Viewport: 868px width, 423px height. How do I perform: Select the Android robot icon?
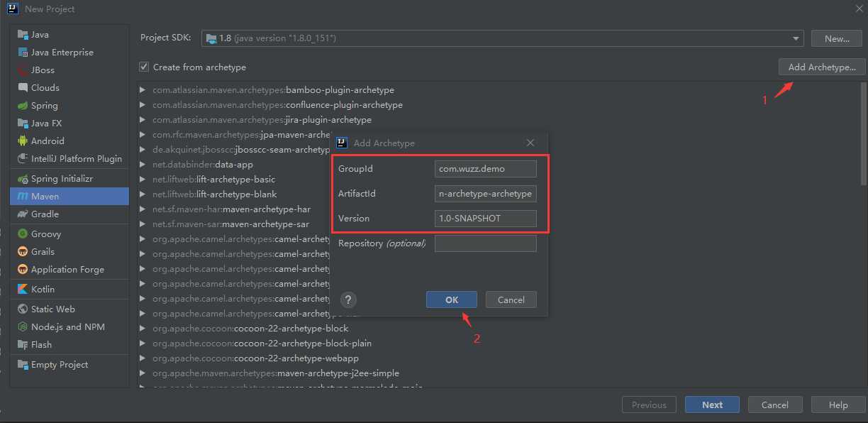pyautogui.click(x=23, y=141)
